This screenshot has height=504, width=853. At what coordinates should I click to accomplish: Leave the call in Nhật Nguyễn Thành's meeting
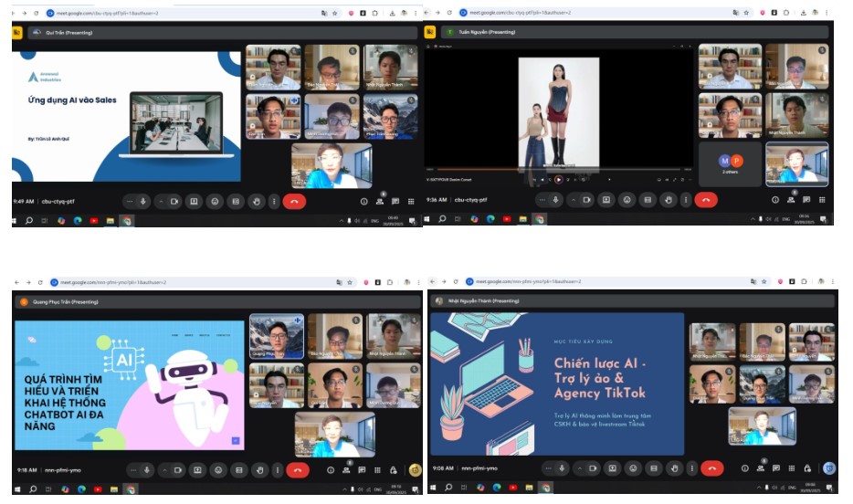click(x=711, y=468)
